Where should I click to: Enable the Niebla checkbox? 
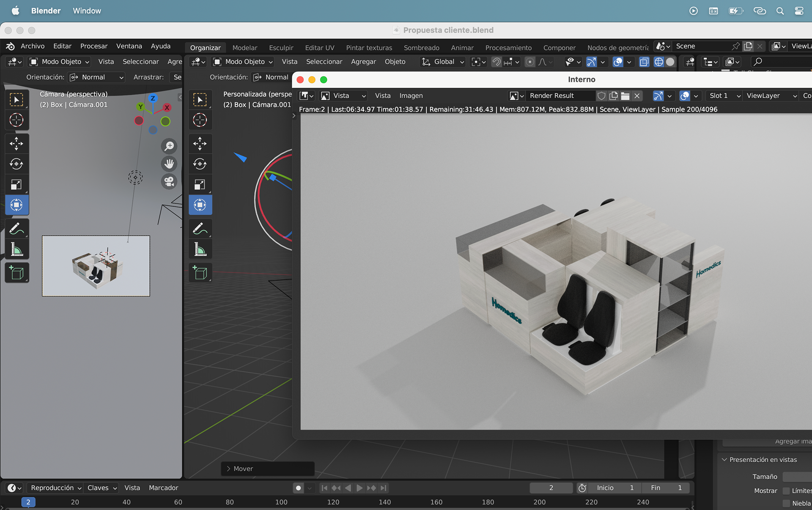click(x=786, y=503)
